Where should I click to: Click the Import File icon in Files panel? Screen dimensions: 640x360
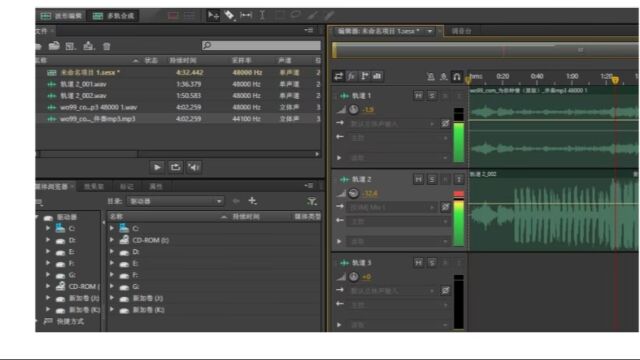click(x=54, y=46)
